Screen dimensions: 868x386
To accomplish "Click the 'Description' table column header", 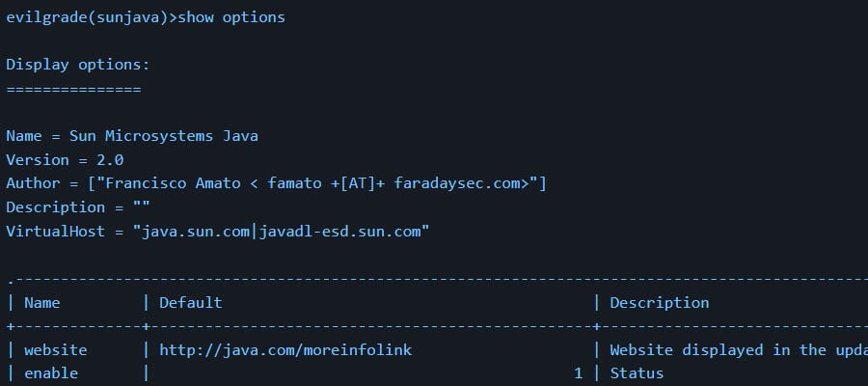I will (x=660, y=303).
